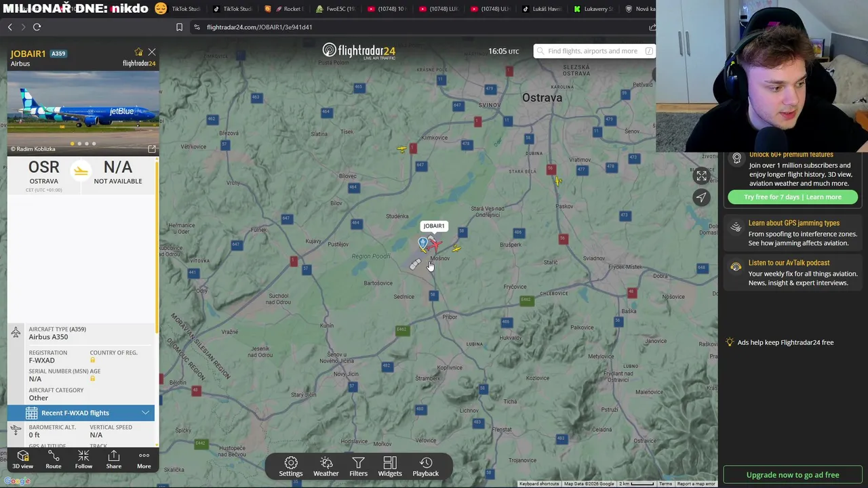Click the F-WXAD registration value

tap(42, 361)
